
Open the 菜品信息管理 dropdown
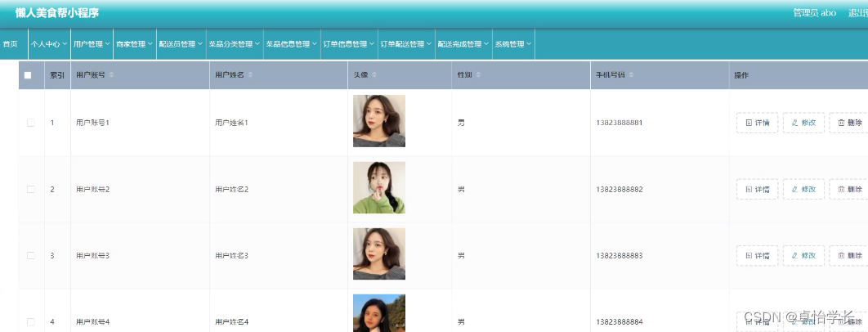[293, 44]
